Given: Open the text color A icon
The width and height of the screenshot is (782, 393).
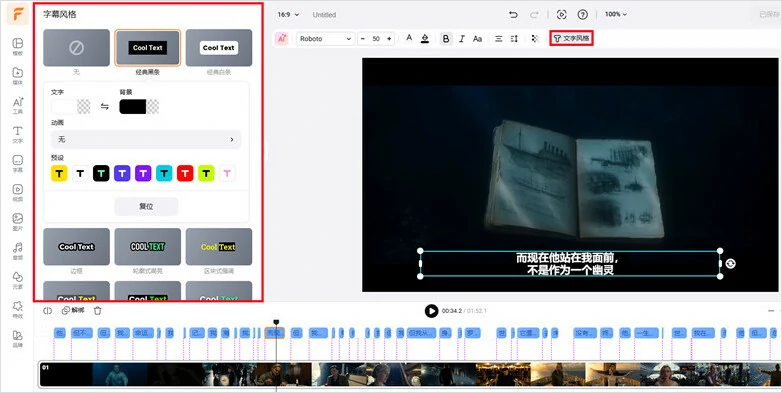Looking at the screenshot, I should [409, 38].
